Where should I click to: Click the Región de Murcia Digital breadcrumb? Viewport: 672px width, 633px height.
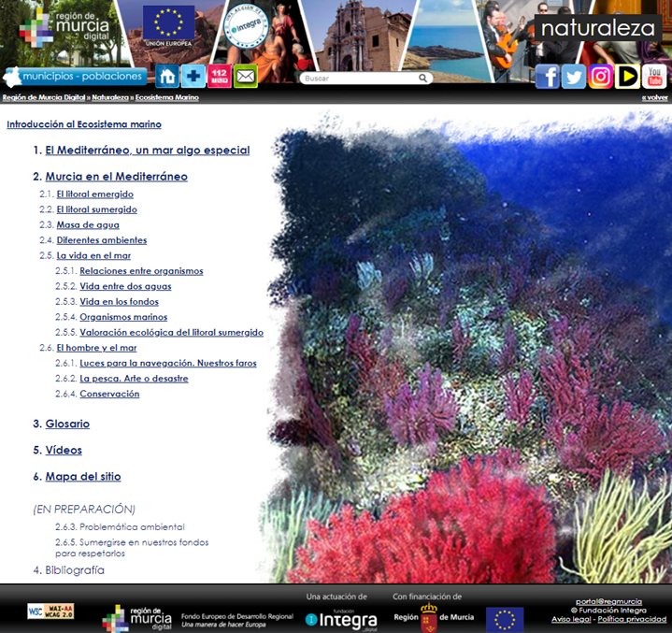tap(44, 97)
